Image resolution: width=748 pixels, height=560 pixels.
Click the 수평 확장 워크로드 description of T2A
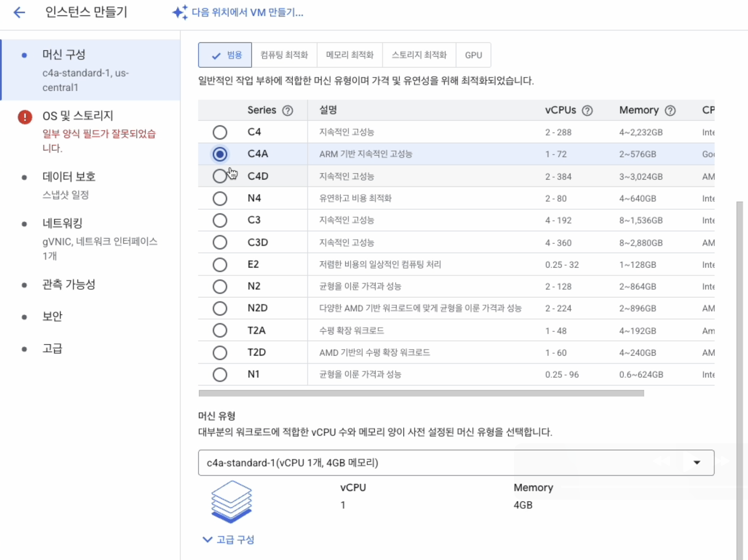pyautogui.click(x=351, y=330)
